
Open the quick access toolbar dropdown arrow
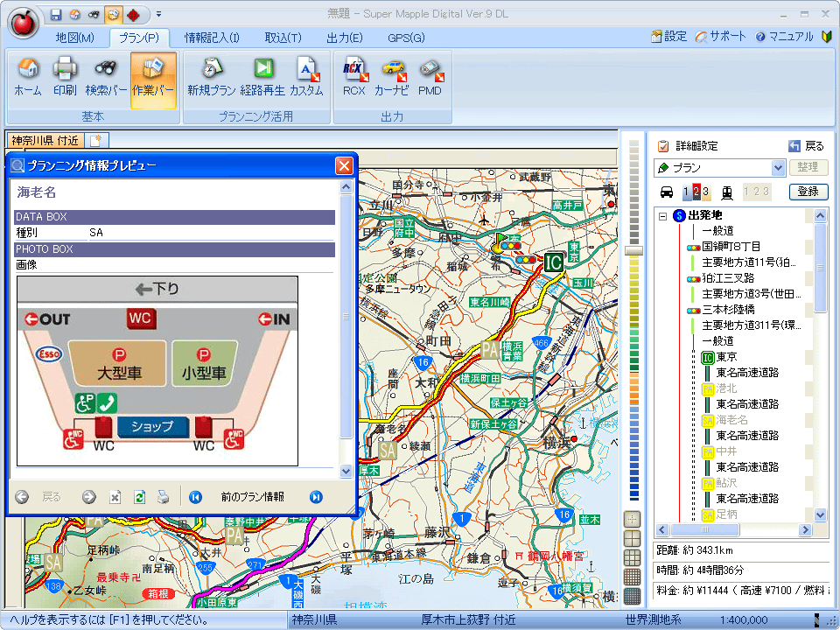coord(158,15)
